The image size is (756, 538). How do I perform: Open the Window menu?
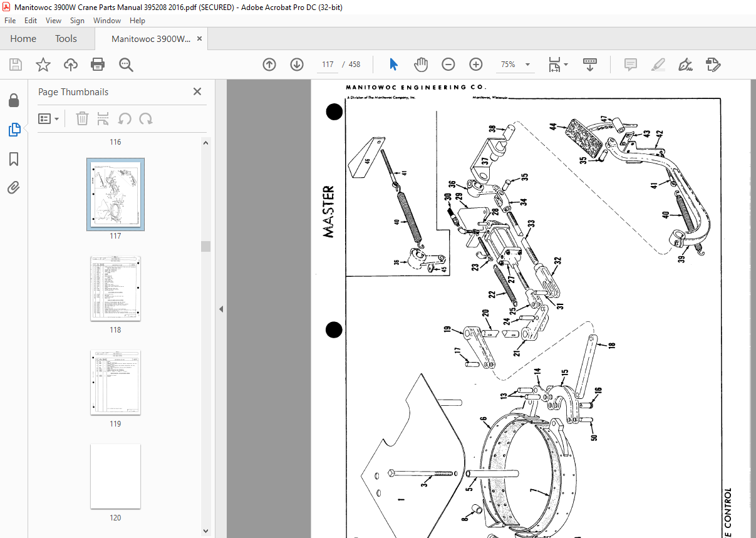107,21
